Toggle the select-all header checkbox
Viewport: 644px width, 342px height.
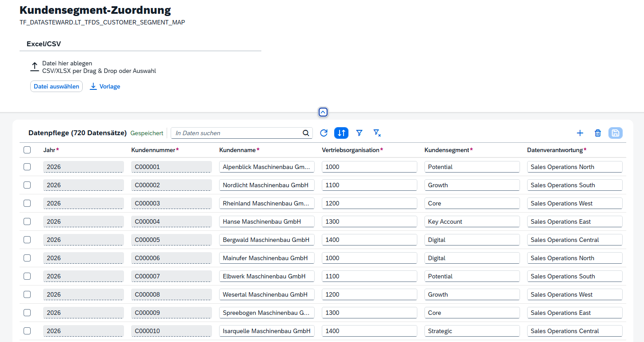[x=27, y=150]
